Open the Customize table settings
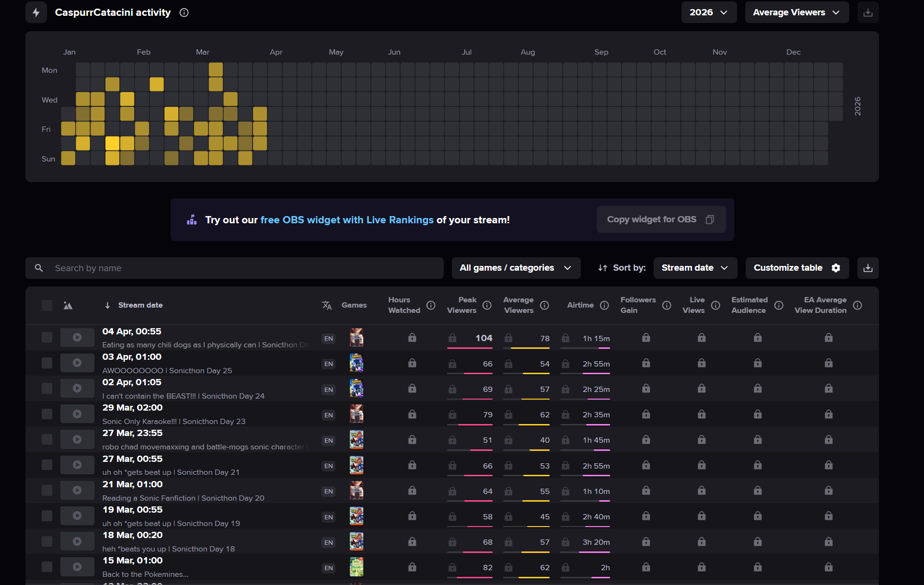924x585 pixels. point(797,268)
